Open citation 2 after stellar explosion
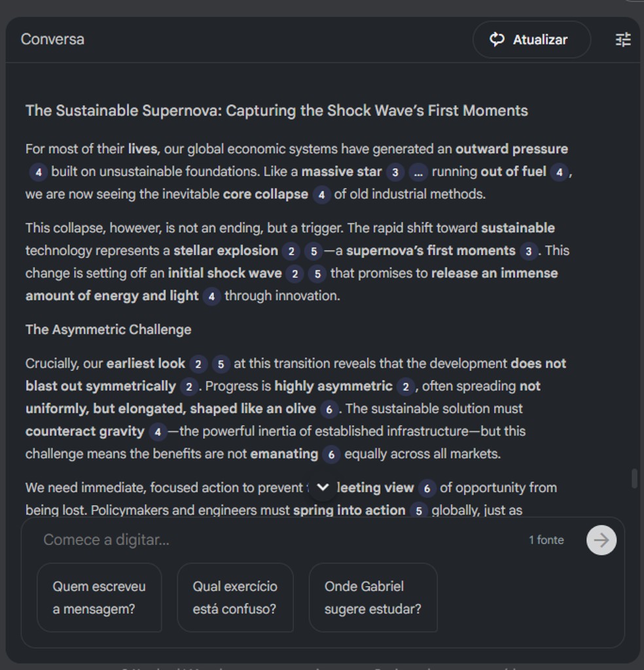This screenshot has height=670, width=644. (x=291, y=251)
